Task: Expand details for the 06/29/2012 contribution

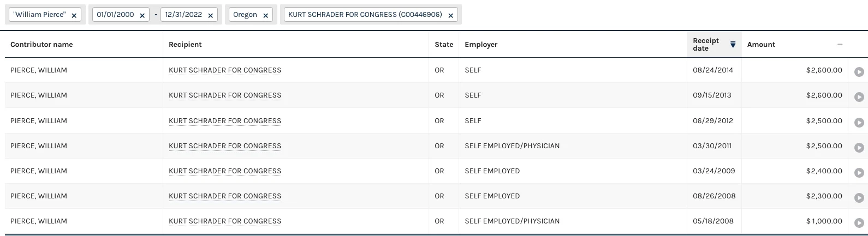Action: coord(859,123)
